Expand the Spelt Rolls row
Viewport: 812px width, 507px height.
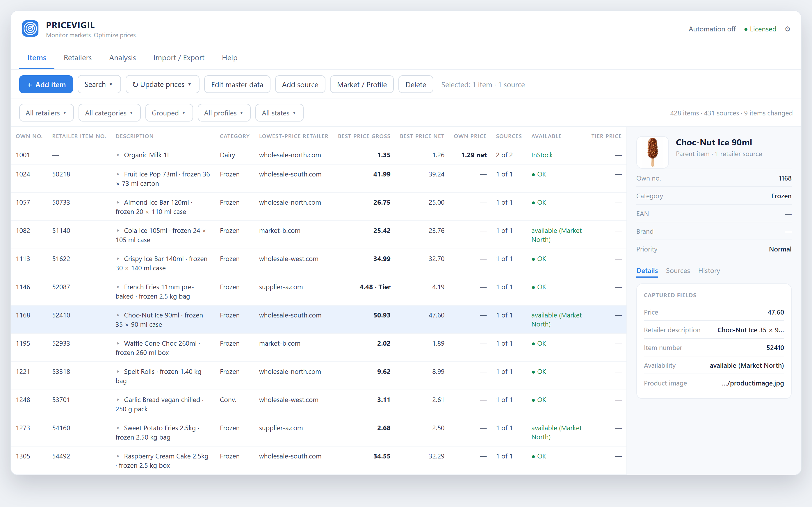coord(118,372)
